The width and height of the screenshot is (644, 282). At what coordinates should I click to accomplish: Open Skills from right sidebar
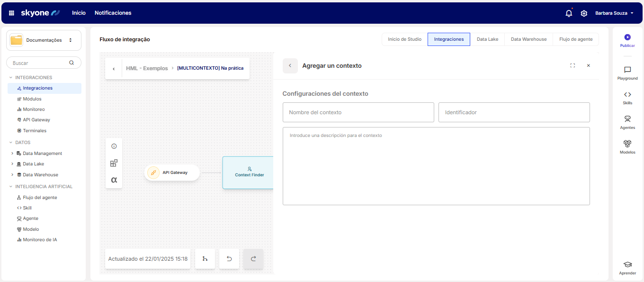pyautogui.click(x=627, y=95)
